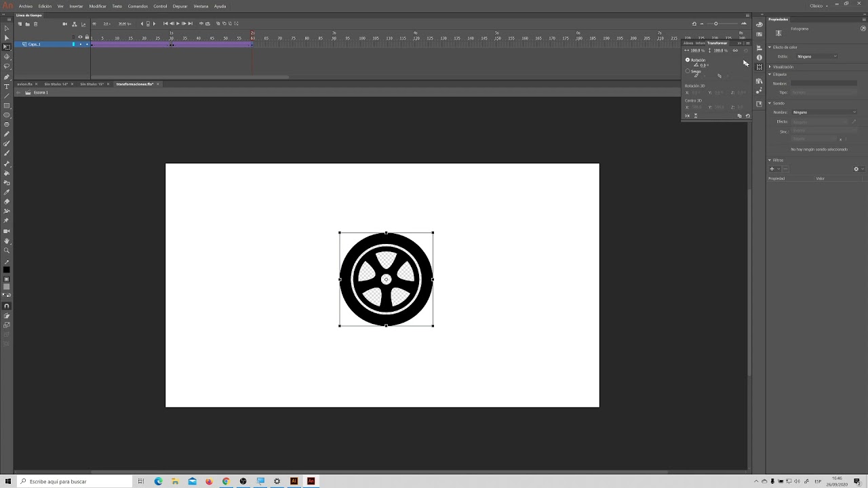Screen dimensions: 868x488
Task: Select the Text tool
Action: point(7,87)
